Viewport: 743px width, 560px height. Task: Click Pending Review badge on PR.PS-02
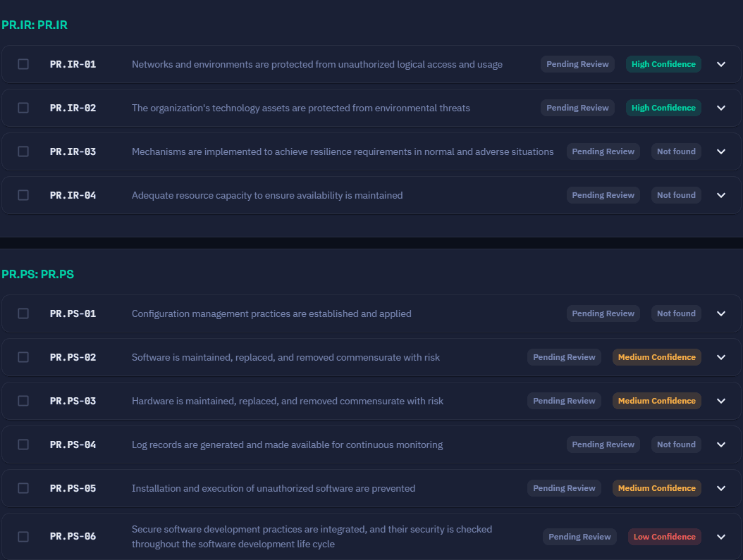coord(564,357)
